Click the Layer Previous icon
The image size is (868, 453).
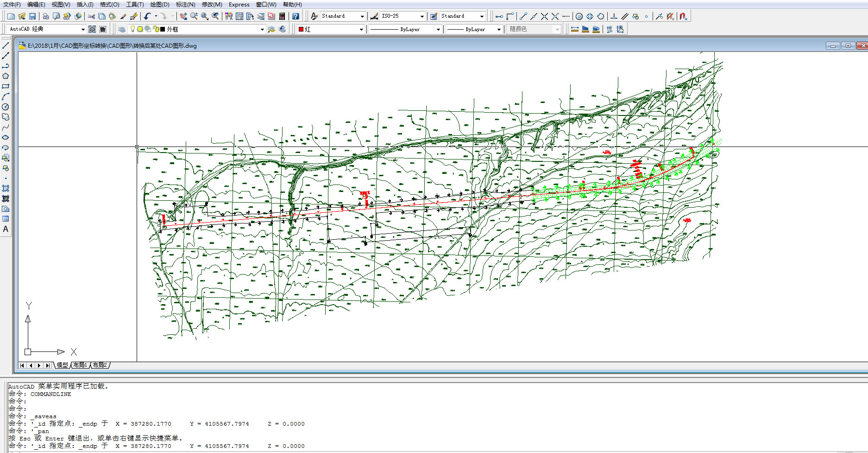[282, 29]
